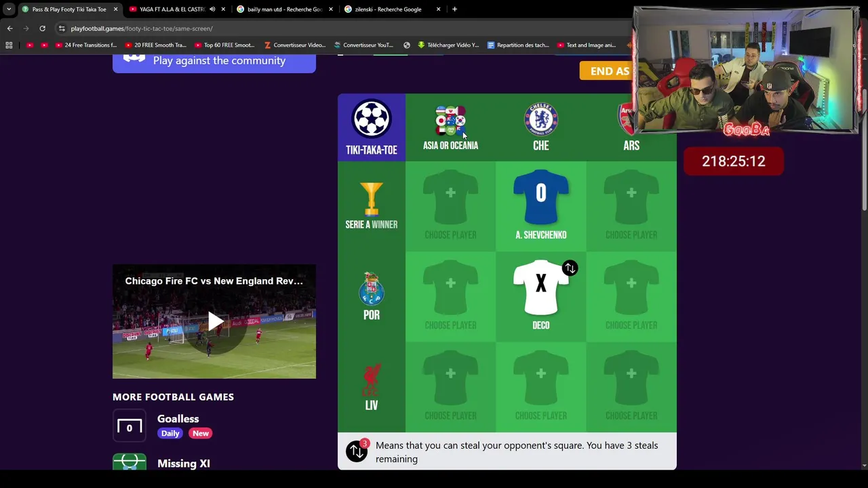Switch to the zilenski Google search tab
Screen dimensions: 868x488
point(388,9)
